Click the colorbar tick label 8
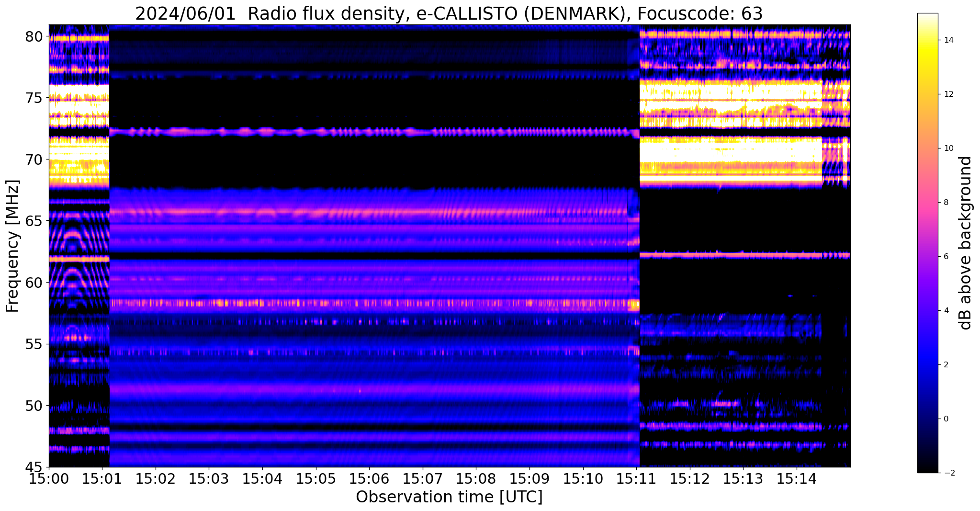 [x=945, y=203]
